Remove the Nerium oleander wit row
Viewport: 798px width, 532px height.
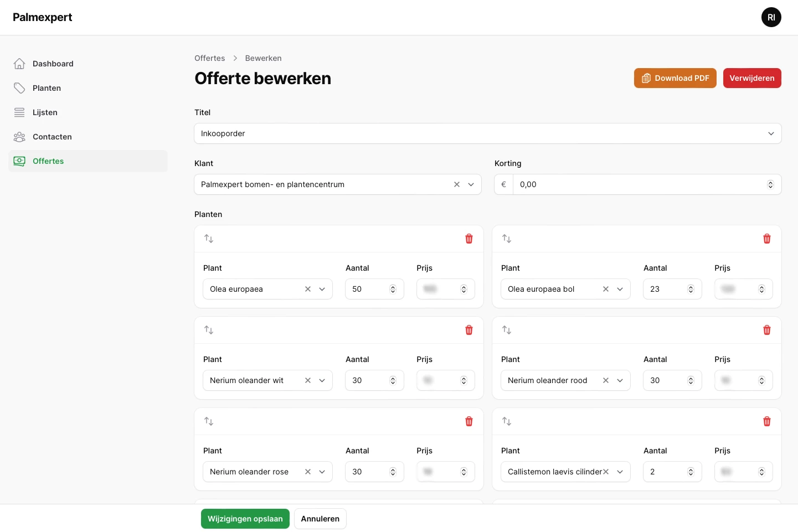pyautogui.click(x=469, y=330)
